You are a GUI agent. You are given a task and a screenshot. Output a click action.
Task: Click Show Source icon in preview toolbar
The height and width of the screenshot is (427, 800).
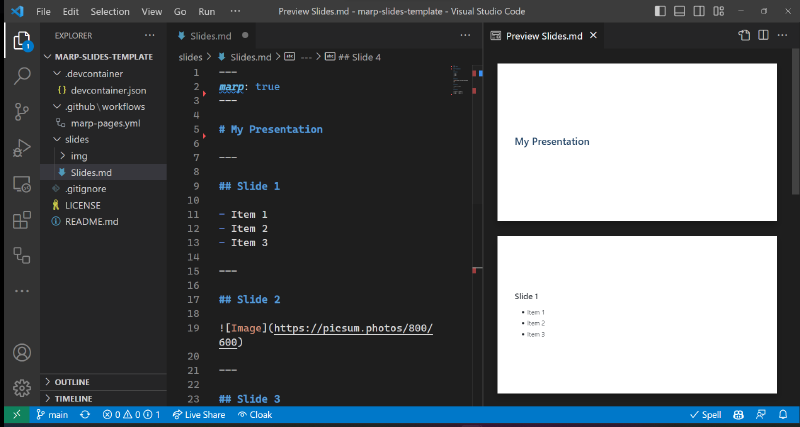(744, 35)
